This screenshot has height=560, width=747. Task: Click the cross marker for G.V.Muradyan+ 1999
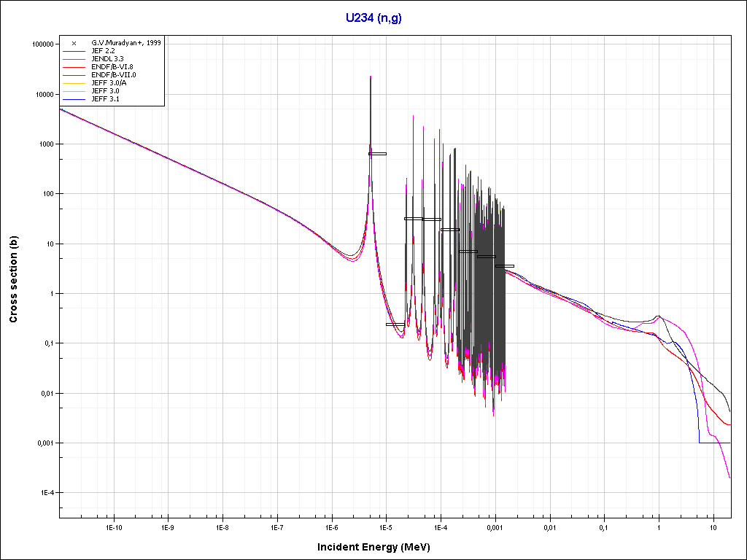[74, 43]
